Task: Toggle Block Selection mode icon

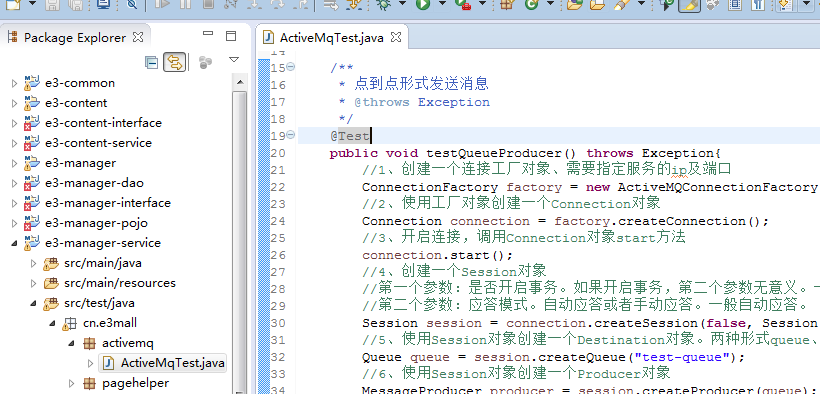Action: (735, 4)
